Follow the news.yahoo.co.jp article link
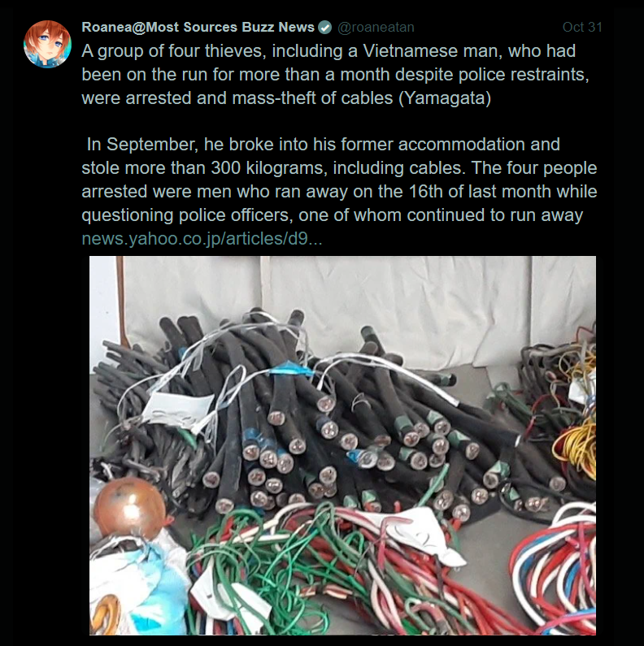The width and height of the screenshot is (644, 646). click(x=202, y=239)
